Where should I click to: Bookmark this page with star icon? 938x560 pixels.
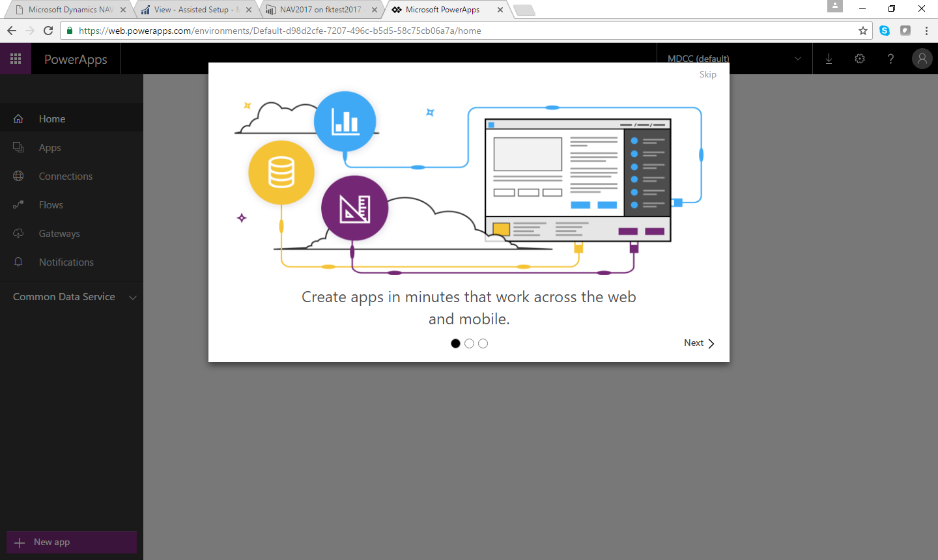click(863, 31)
